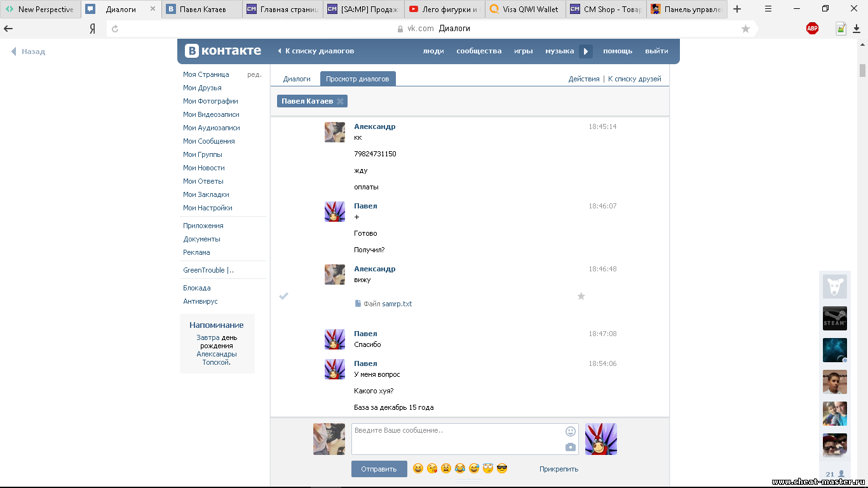The image size is (868, 488).
Task: Open the Steam sidebar chat icon
Action: [x=834, y=318]
